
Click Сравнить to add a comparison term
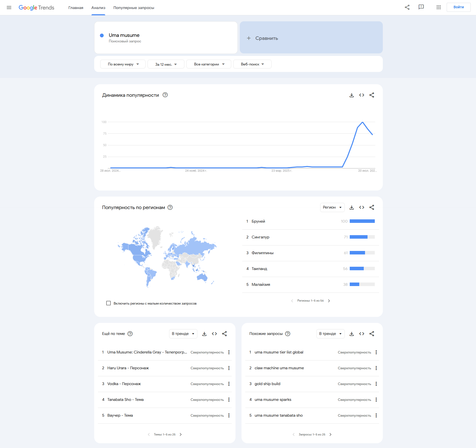[311, 37]
